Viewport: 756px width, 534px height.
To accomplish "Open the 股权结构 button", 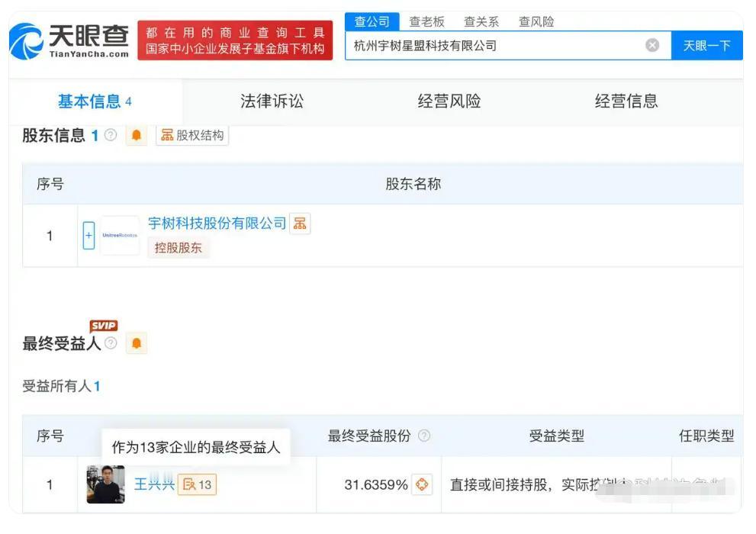I will point(192,135).
